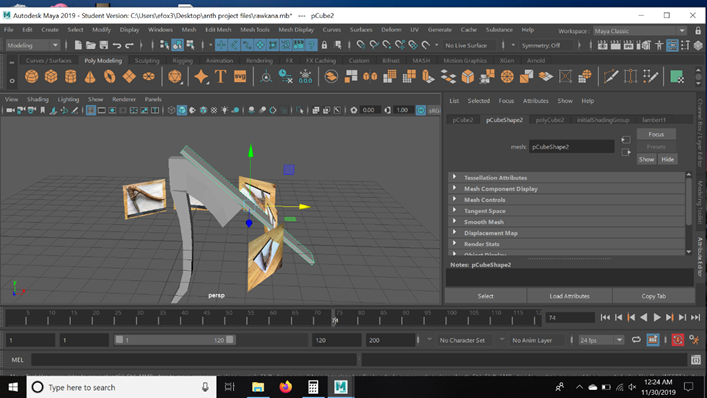Screen dimensions: 707x398
Task: Click the mesh name field pCubeShape2
Action: point(571,146)
